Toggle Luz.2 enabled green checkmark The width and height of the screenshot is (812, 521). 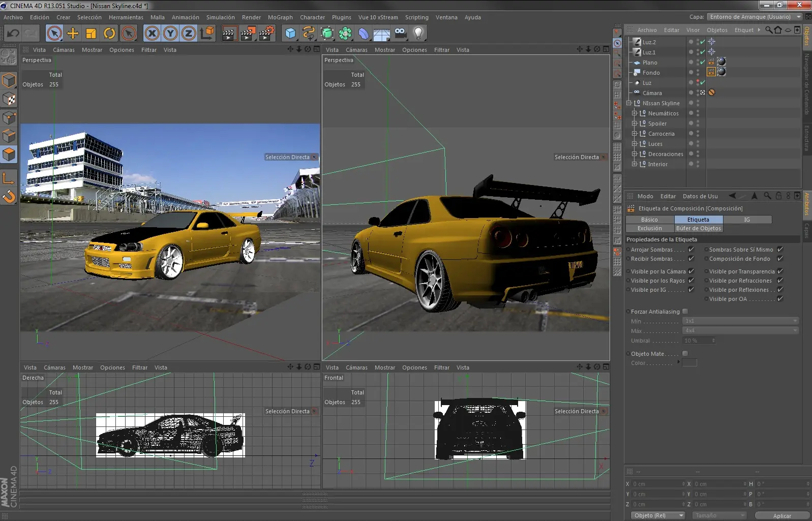(x=703, y=42)
